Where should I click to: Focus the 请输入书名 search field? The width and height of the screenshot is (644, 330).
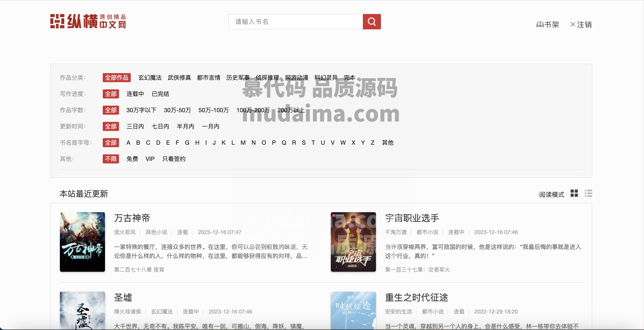pos(296,22)
